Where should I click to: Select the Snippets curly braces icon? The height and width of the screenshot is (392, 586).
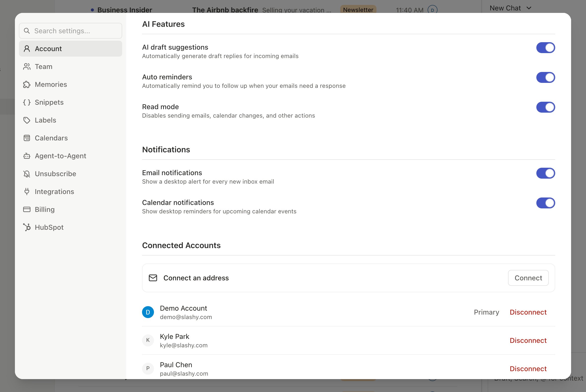tap(27, 102)
